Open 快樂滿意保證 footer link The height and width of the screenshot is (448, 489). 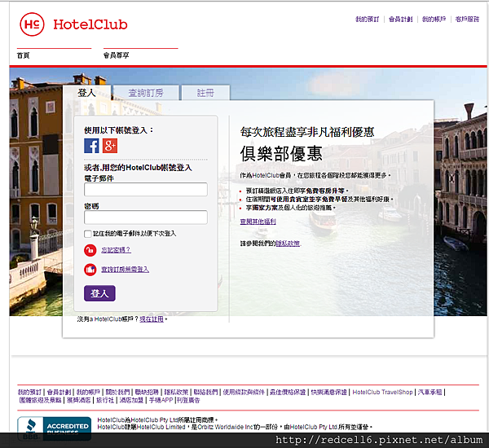pyautogui.click(x=329, y=392)
